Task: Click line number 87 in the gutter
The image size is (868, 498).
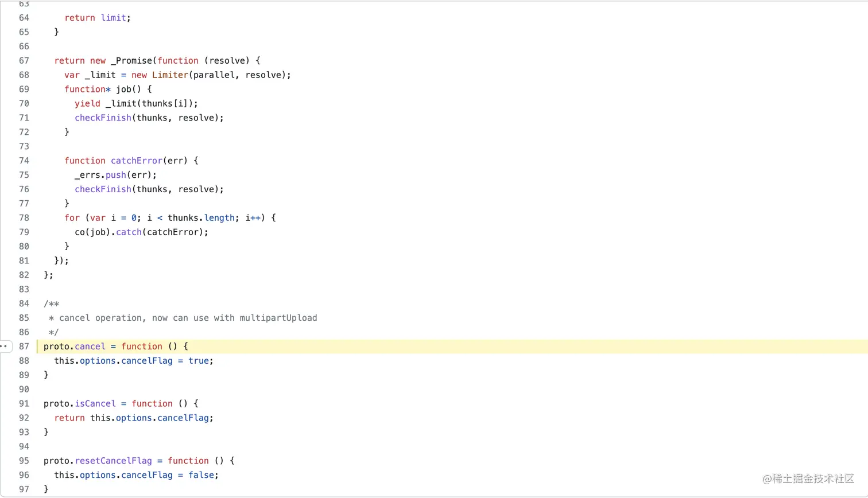Action: point(24,347)
